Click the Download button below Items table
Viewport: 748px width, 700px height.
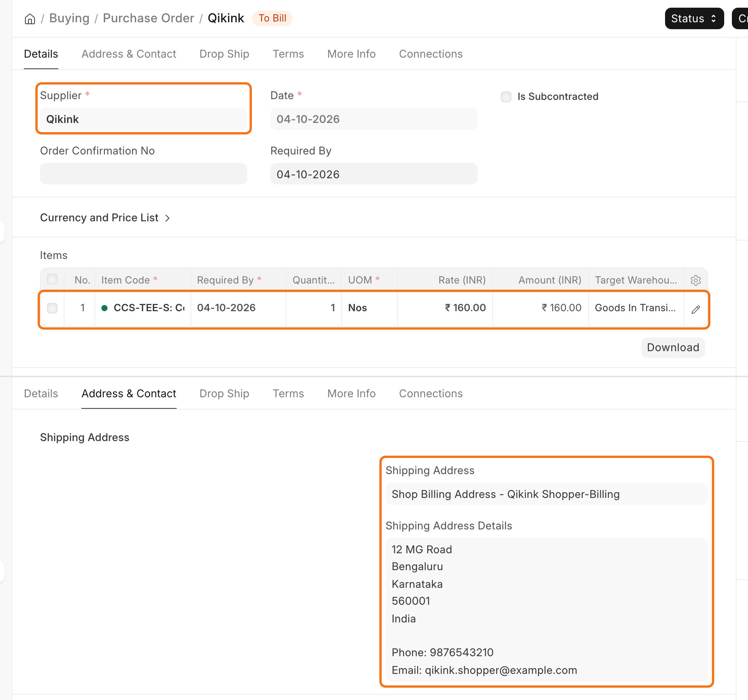point(673,347)
